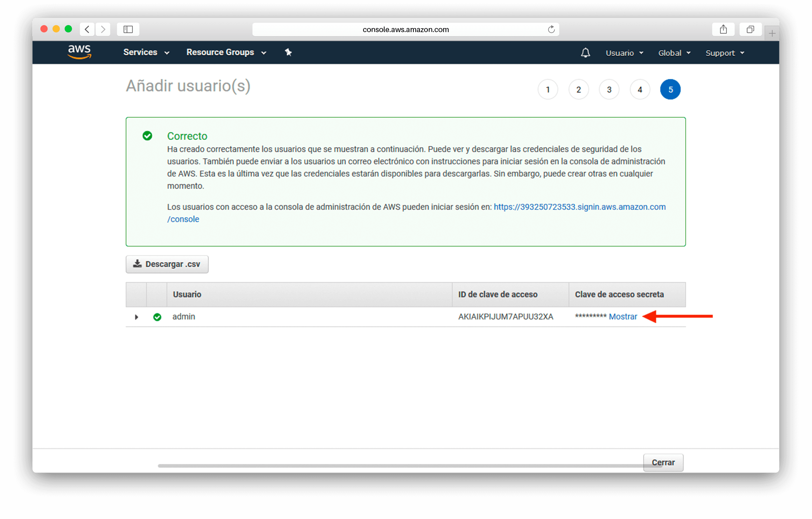Click the pin shortcuts icon in navbar
Viewport: 812px width, 519px height.
point(288,52)
